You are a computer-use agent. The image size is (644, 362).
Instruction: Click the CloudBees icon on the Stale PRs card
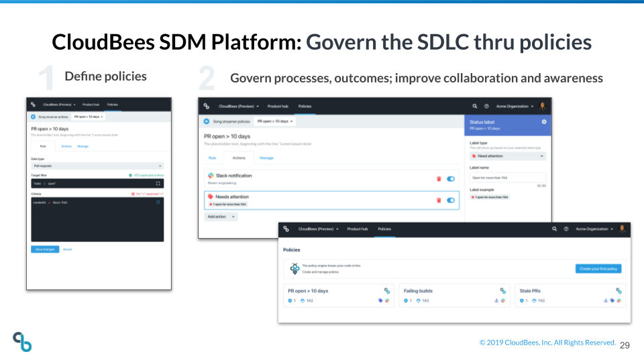coord(619,290)
